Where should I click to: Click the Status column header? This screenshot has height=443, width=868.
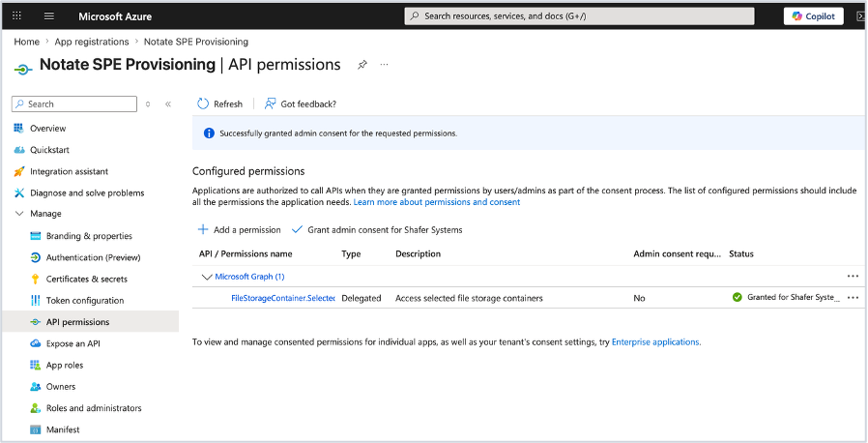pos(741,253)
